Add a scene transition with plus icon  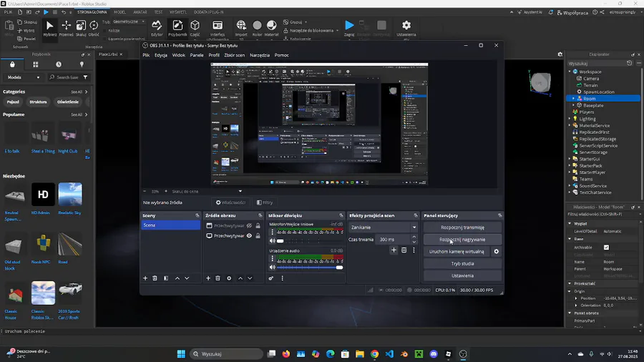[x=394, y=250]
